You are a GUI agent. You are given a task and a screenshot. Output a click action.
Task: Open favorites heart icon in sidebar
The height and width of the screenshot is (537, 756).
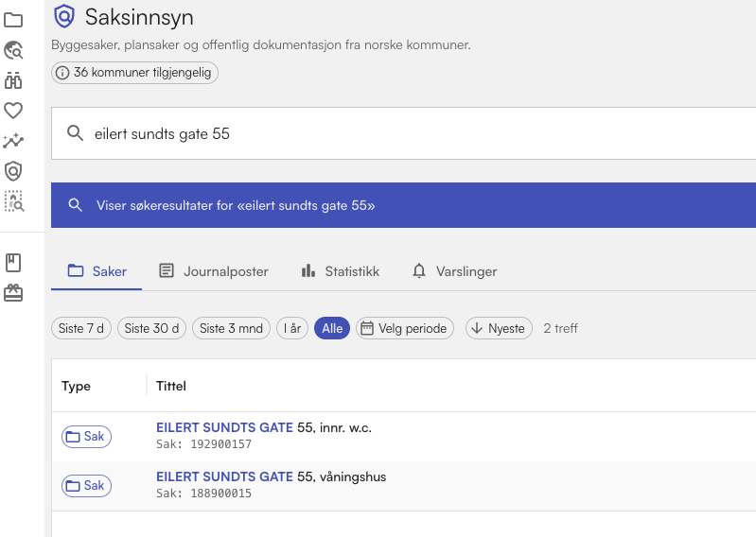pyautogui.click(x=13, y=111)
